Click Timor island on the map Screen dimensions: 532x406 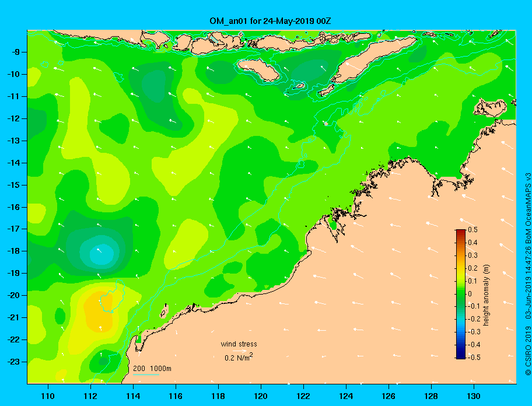(373, 61)
